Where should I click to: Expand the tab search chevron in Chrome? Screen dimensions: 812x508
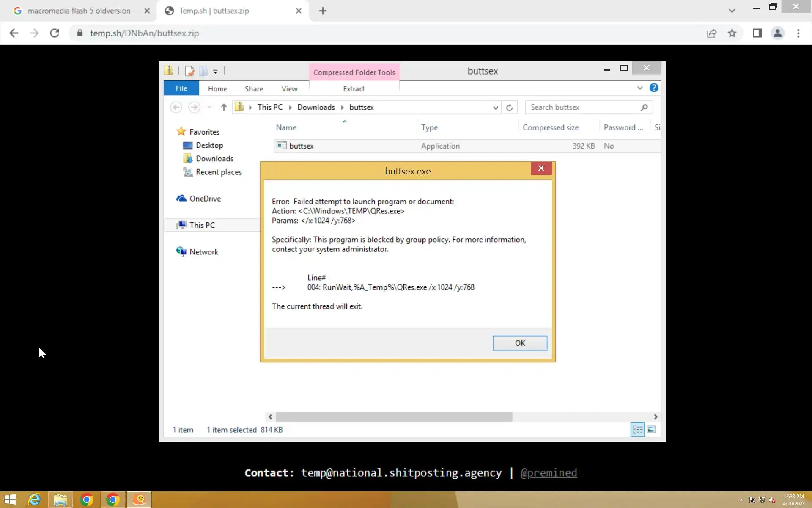[732, 11]
